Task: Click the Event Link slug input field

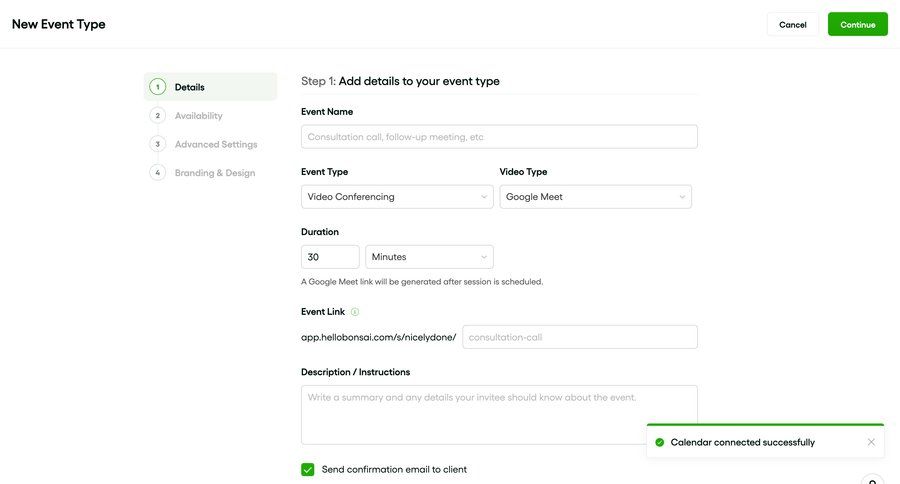Action: click(580, 337)
